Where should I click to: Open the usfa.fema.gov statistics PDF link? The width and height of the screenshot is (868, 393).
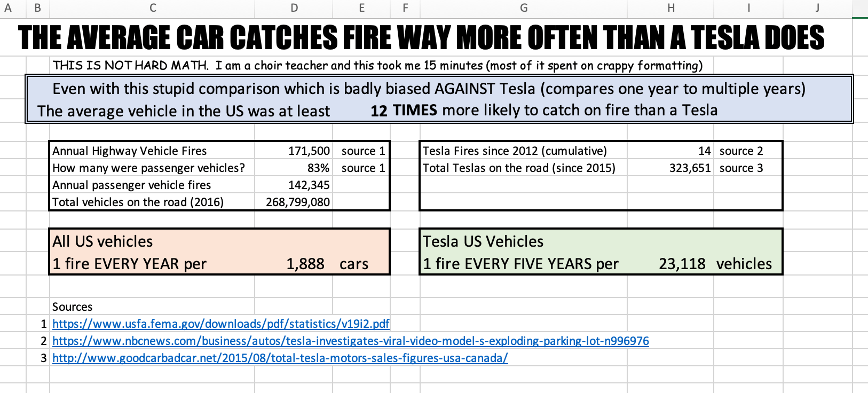coord(220,324)
